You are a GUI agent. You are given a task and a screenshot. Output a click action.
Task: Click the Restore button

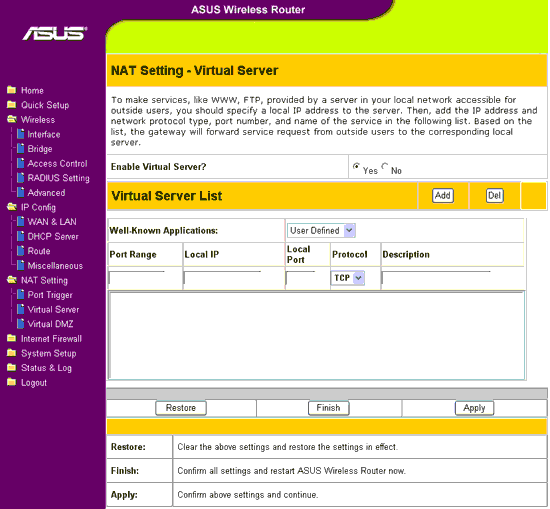coord(181,408)
